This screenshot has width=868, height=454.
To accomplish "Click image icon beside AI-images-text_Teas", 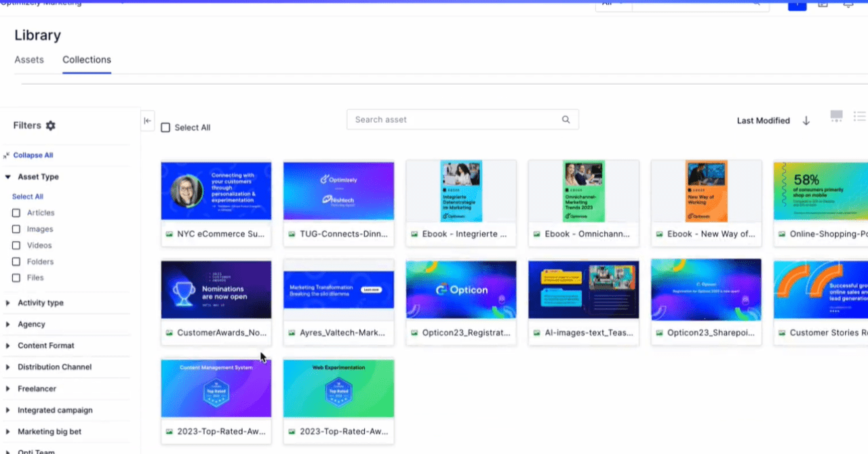I will click(x=537, y=333).
